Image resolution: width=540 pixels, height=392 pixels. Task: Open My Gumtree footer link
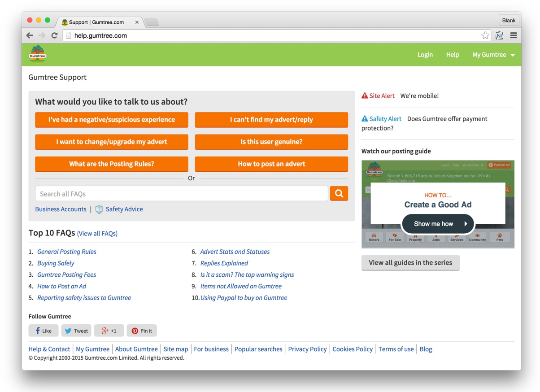pyautogui.click(x=93, y=349)
